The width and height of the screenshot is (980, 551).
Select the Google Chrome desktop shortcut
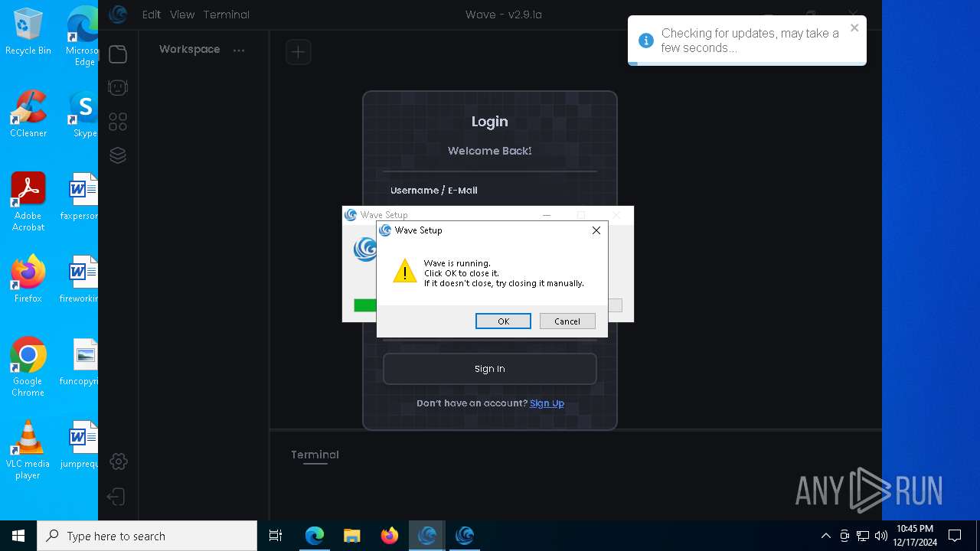(28, 367)
